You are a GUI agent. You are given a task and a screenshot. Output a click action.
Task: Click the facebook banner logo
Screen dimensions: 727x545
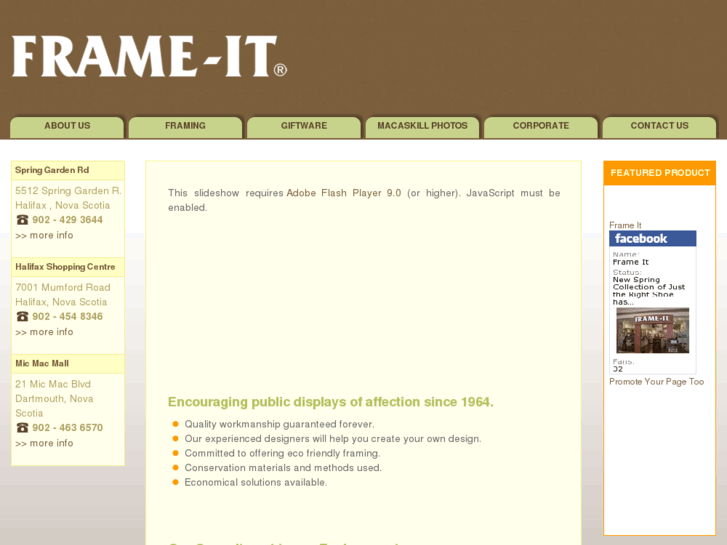pyautogui.click(x=652, y=239)
